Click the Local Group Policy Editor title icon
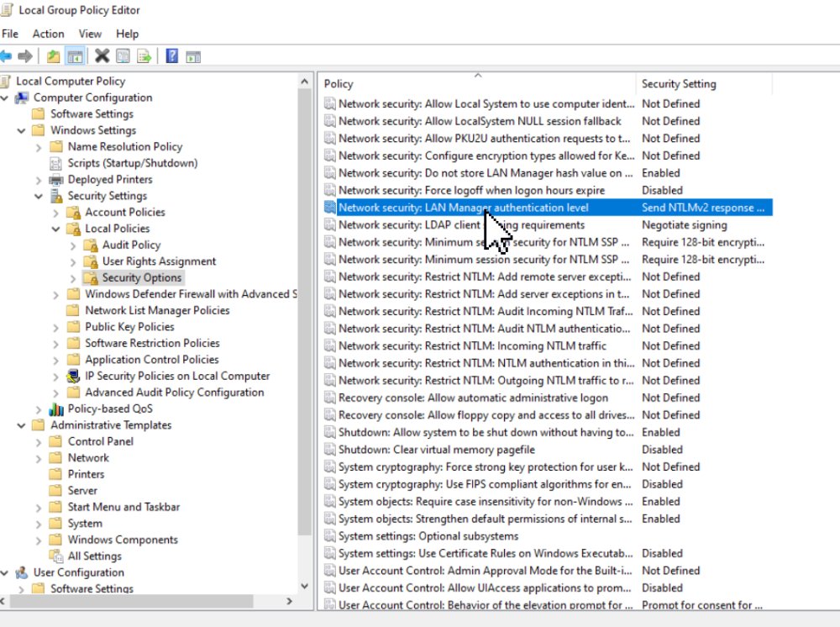This screenshot has width=840, height=627. tap(7, 9)
